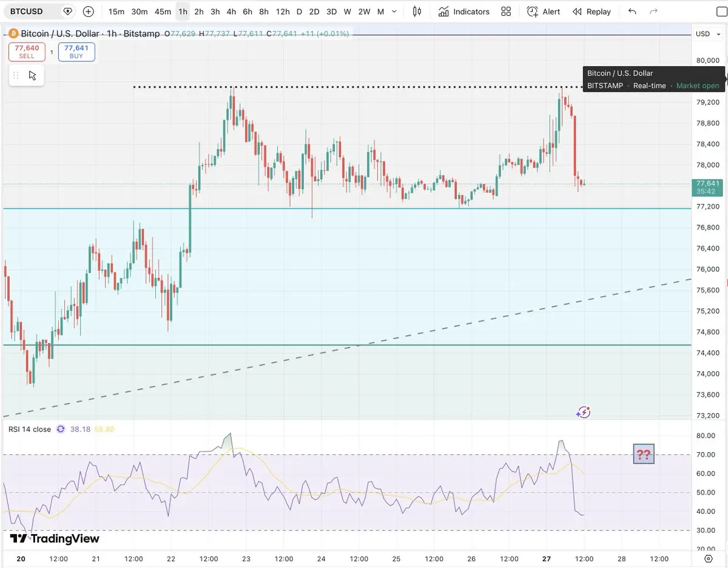This screenshot has width=728, height=568.
Task: Switch to the 4h timeframe
Action: (x=231, y=12)
